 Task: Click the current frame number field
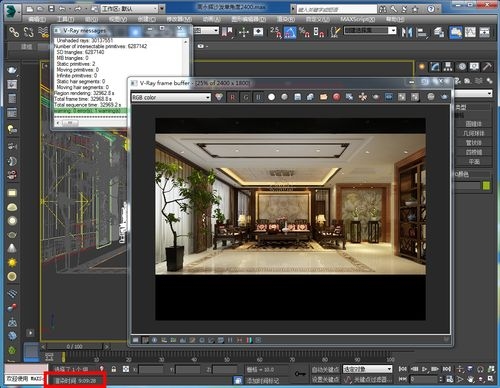pyautogui.click(x=424, y=379)
